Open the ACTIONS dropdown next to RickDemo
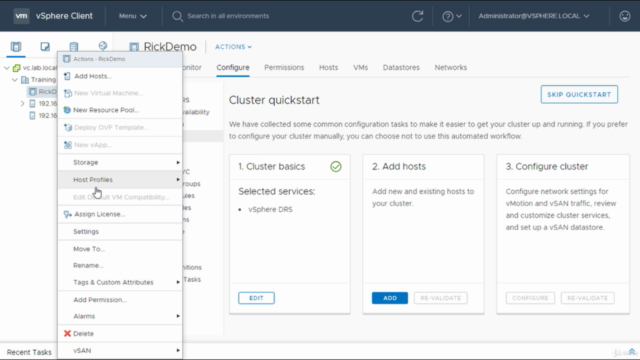This screenshot has width=640, height=360. [x=233, y=47]
